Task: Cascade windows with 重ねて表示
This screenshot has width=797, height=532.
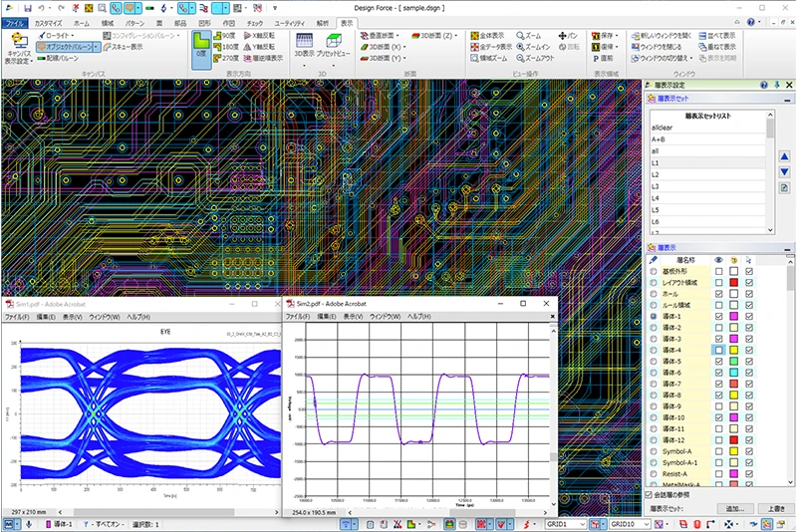Action: [717, 47]
